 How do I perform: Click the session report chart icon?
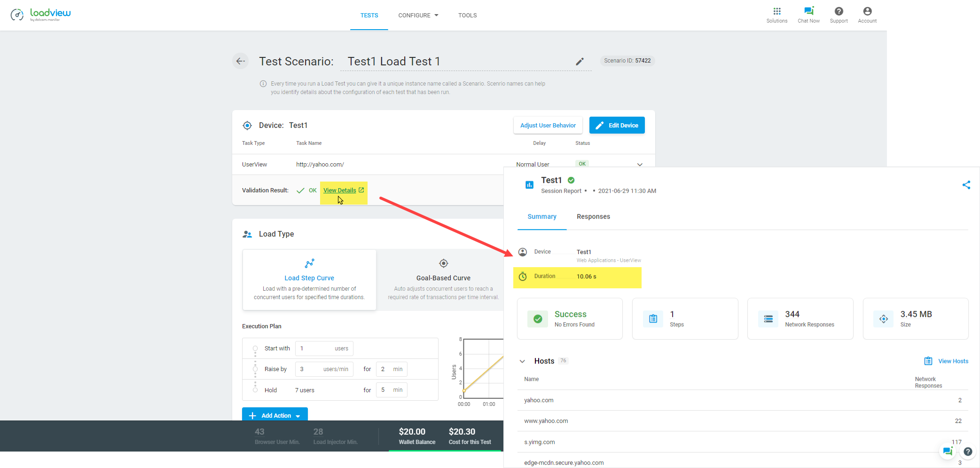(529, 185)
